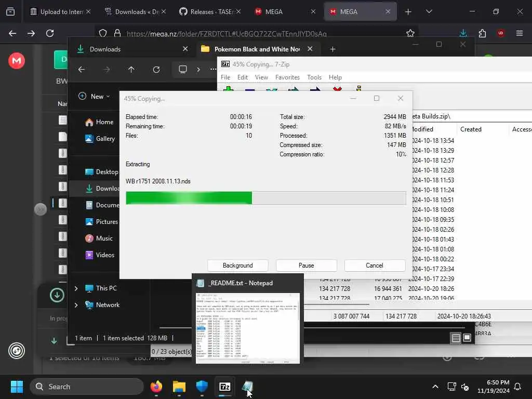Click the MEGA green download circle icon

(x=57, y=295)
